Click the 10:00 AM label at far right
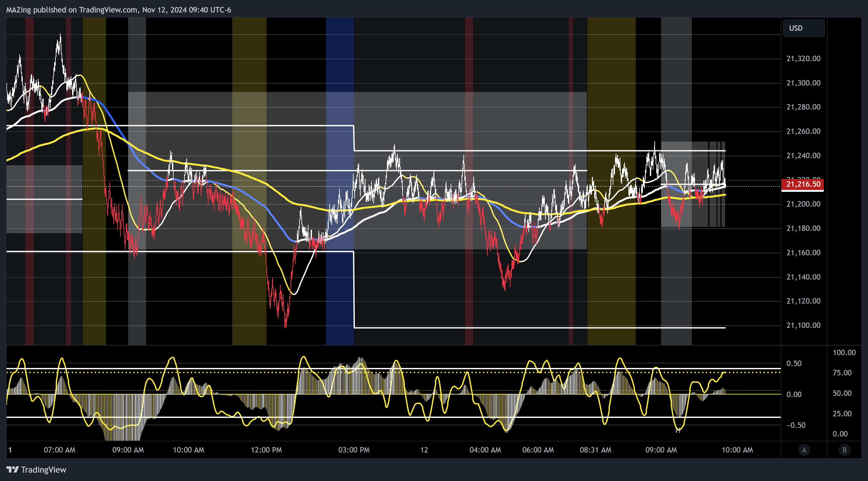868x481 pixels. point(737,450)
